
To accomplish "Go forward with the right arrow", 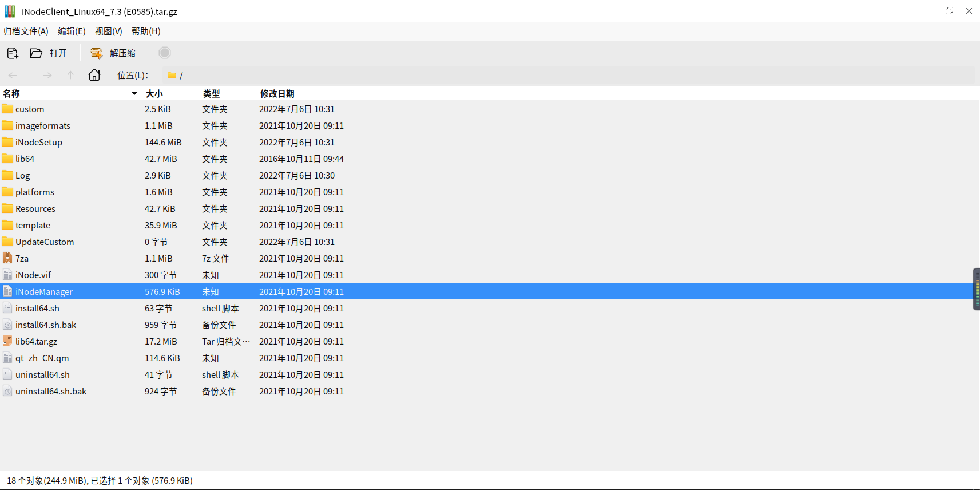I will [x=47, y=75].
